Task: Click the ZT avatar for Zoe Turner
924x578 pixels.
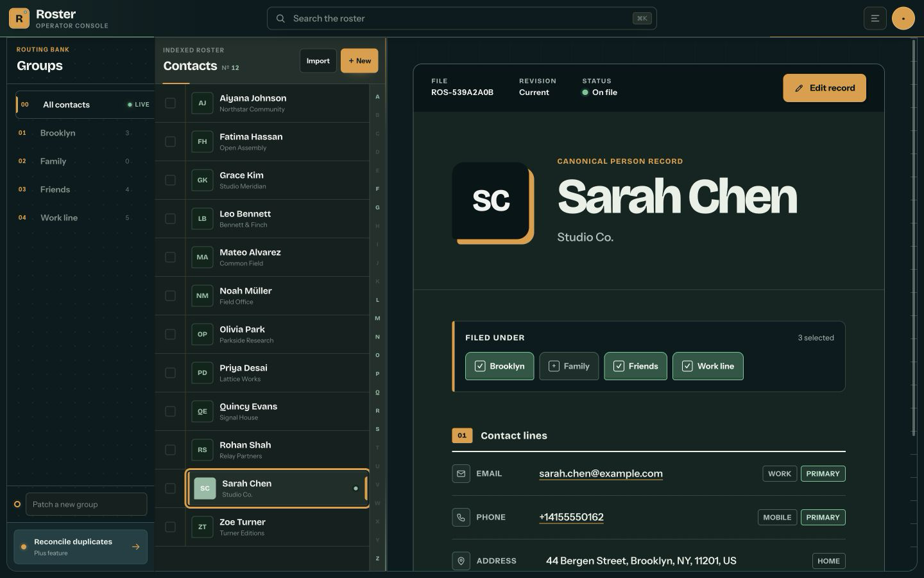Action: tap(202, 527)
